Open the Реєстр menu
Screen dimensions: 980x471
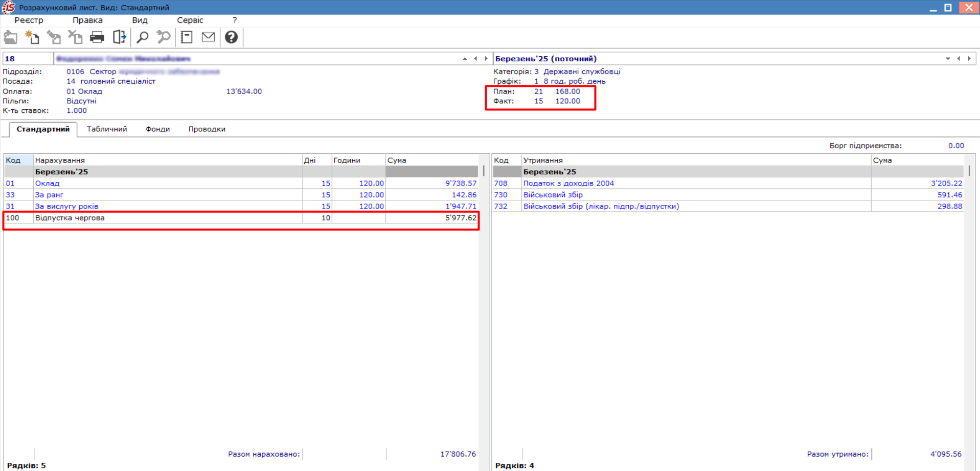click(29, 20)
